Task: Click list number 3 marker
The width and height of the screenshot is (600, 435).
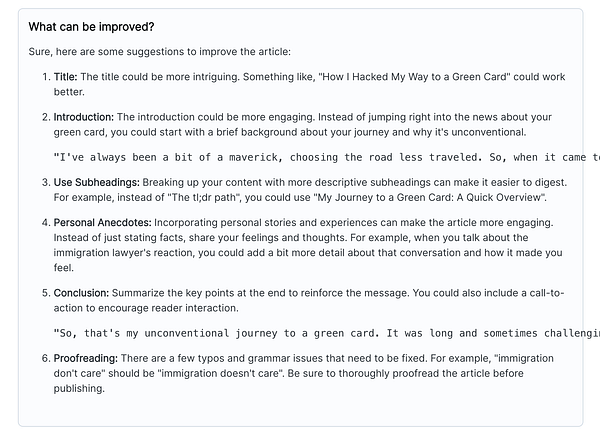Action: pyautogui.click(x=46, y=182)
